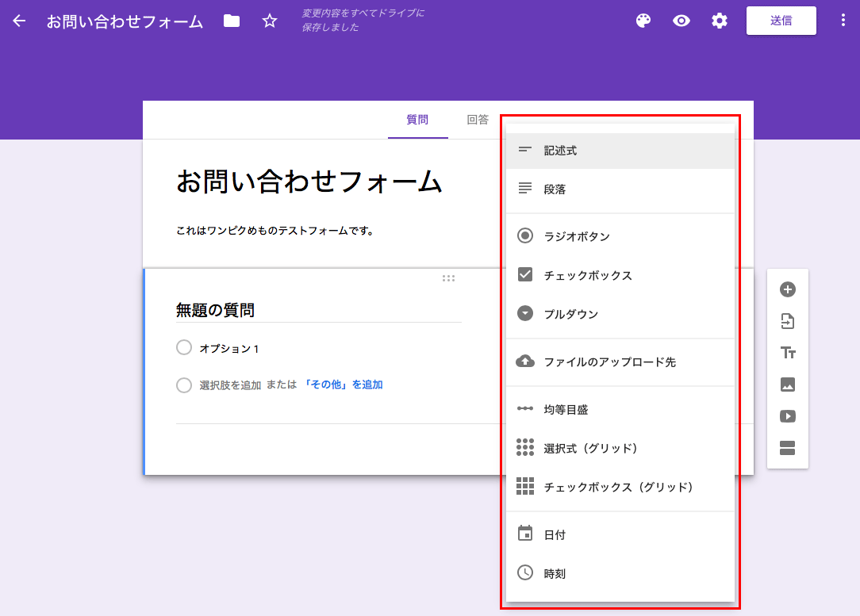Image resolution: width=860 pixels, height=616 pixels.
Task: Click お問い合わせフォーム name in top bar
Action: pos(125,21)
